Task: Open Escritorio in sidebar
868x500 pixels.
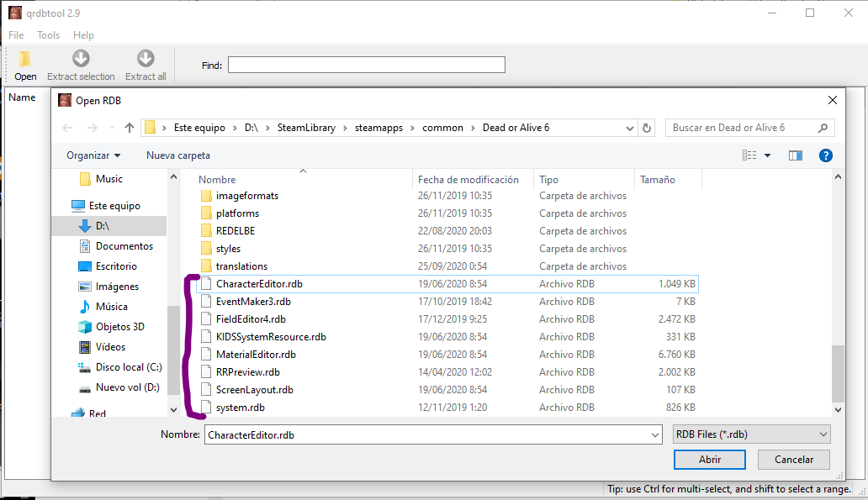Action: pos(116,266)
